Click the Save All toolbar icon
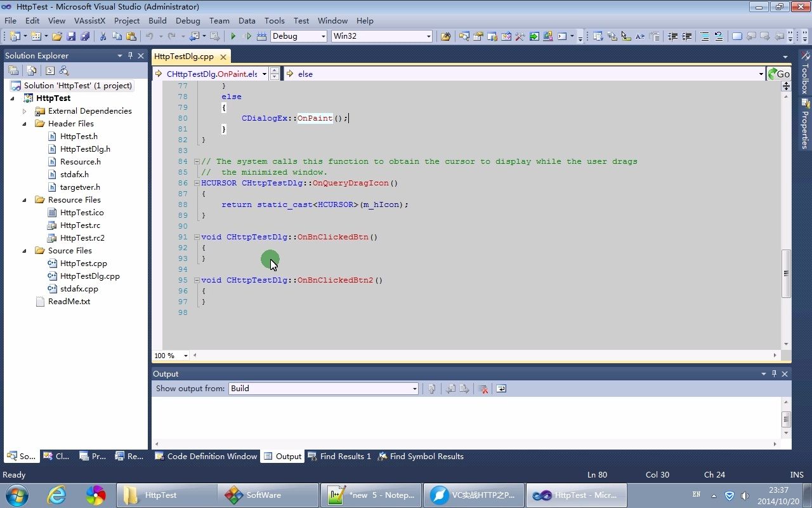 coord(85,36)
